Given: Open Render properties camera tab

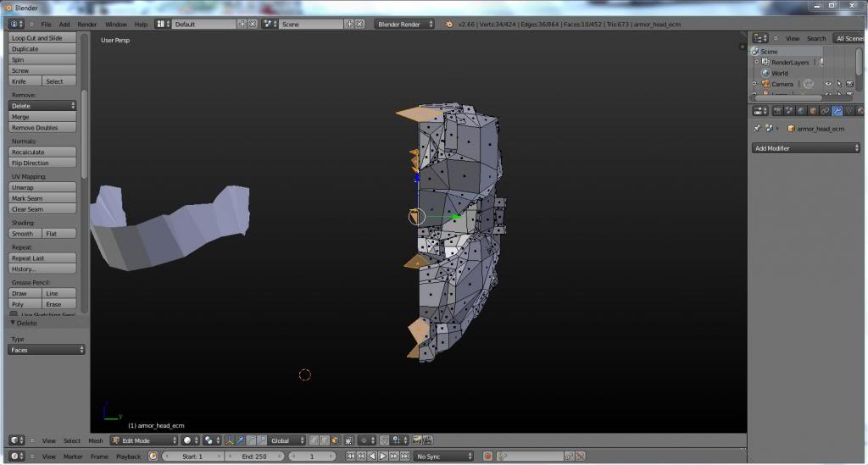Looking at the screenshot, I should (778, 111).
